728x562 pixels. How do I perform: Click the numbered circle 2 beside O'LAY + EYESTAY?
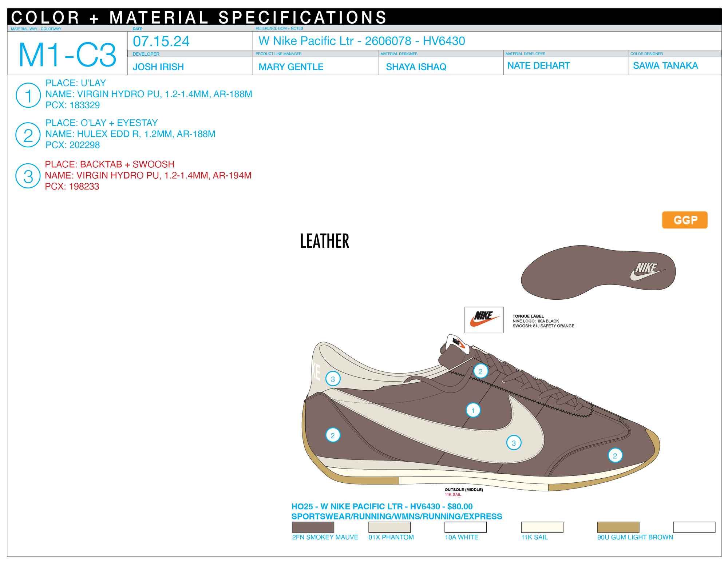coord(28,135)
